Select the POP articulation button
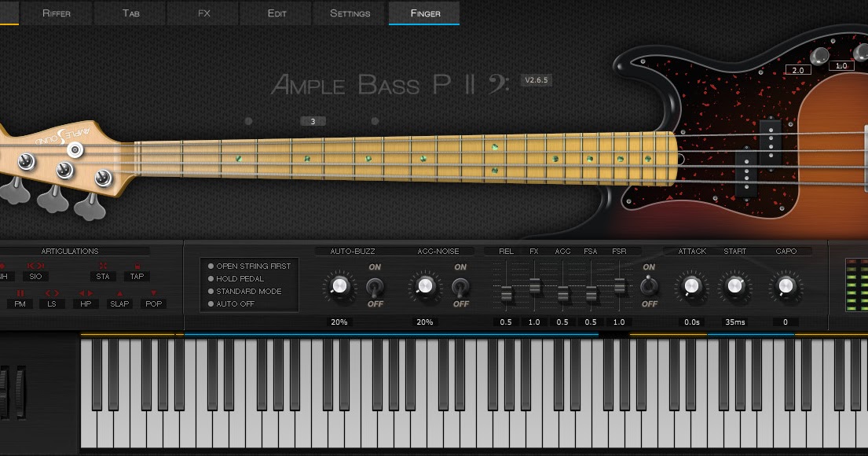The height and width of the screenshot is (456, 868). point(153,303)
